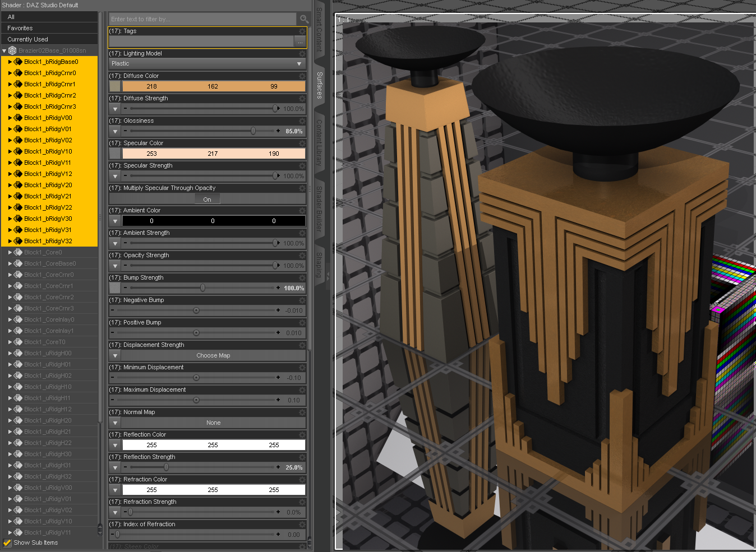Click the Bump Strength texture map thumbnail
This screenshot has width=756, height=552.
[x=115, y=288]
